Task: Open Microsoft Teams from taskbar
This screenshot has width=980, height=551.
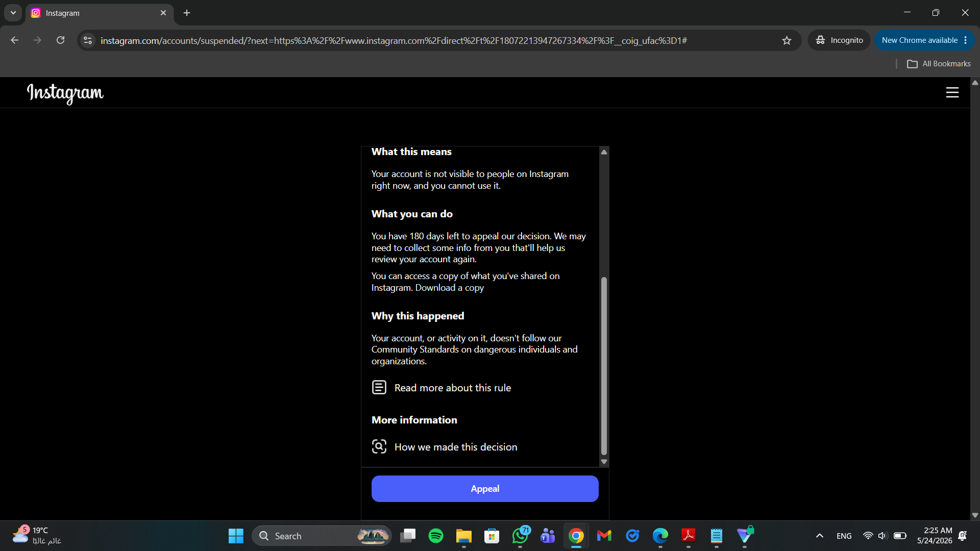Action: [x=548, y=536]
